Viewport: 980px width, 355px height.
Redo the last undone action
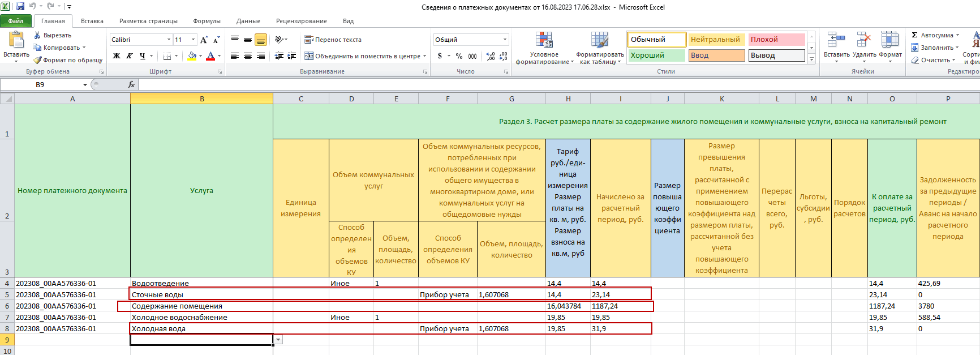point(50,7)
